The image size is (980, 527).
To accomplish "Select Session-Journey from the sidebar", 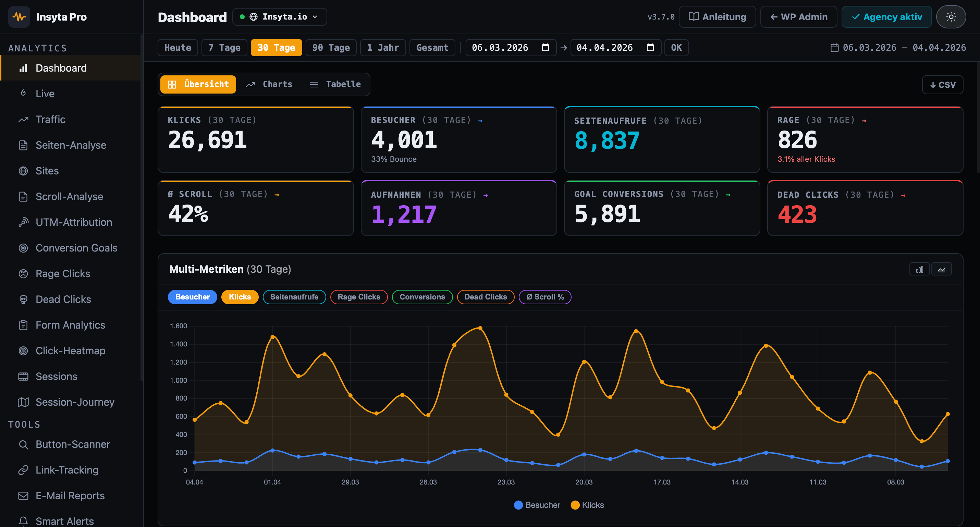I will (75, 402).
